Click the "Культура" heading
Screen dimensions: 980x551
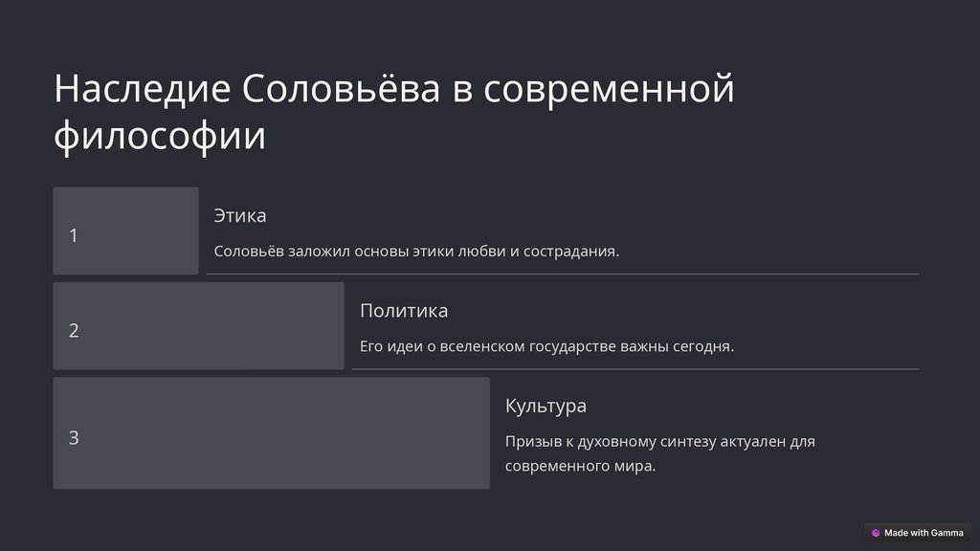click(x=546, y=406)
